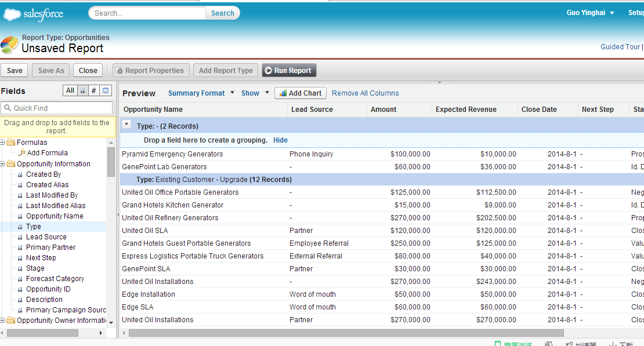Open the Type grouping dropdown arrow
The width and height of the screenshot is (644, 346).
[126, 125]
